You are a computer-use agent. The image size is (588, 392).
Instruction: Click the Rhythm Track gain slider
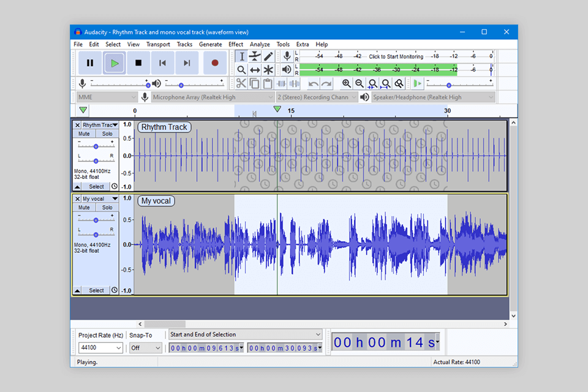[96, 146]
